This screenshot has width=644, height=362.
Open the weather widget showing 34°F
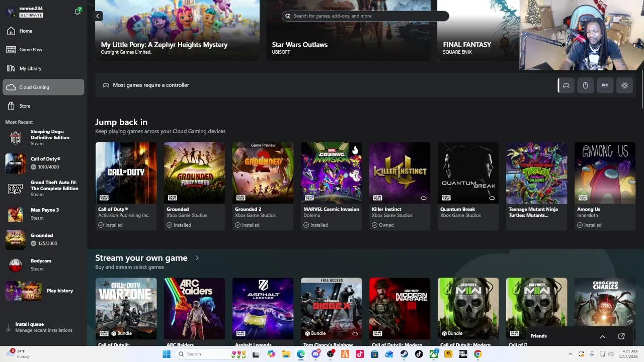(x=19, y=354)
